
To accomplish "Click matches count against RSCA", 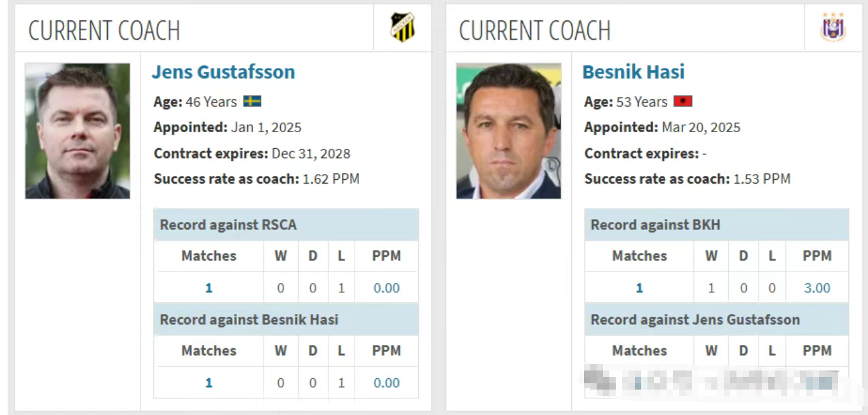I will coord(208,288).
